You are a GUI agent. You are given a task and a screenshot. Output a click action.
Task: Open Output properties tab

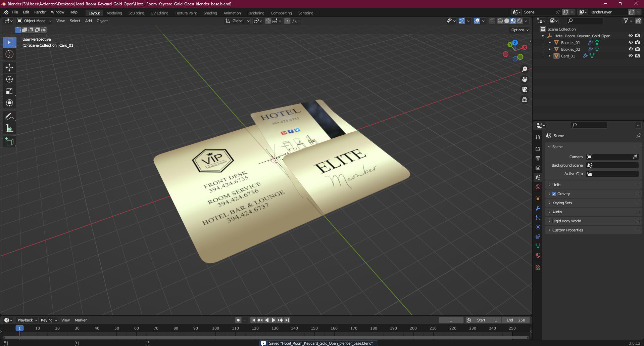(x=538, y=158)
